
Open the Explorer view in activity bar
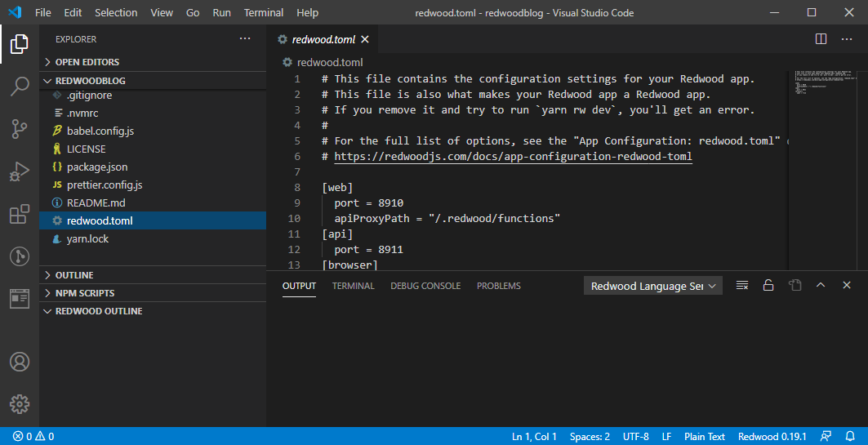pos(20,44)
